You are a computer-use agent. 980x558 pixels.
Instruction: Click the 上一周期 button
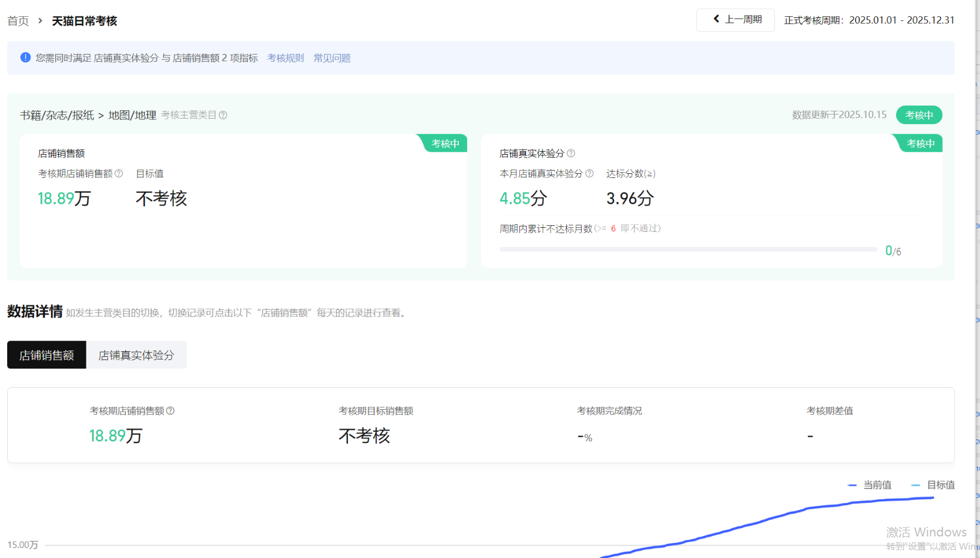coord(735,20)
